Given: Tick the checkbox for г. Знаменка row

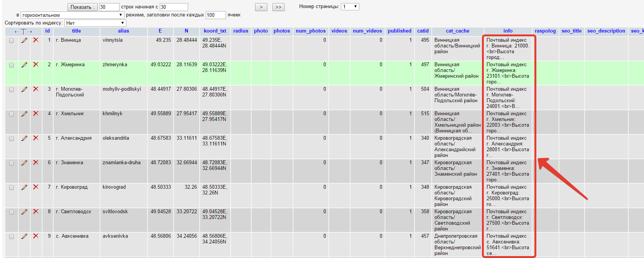Looking at the screenshot, I should click(x=11, y=163).
